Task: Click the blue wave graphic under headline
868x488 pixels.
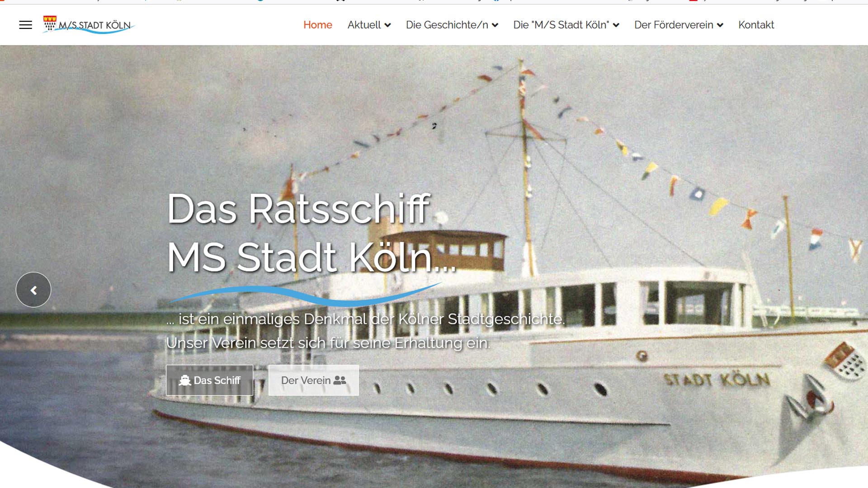Action: coord(305,295)
